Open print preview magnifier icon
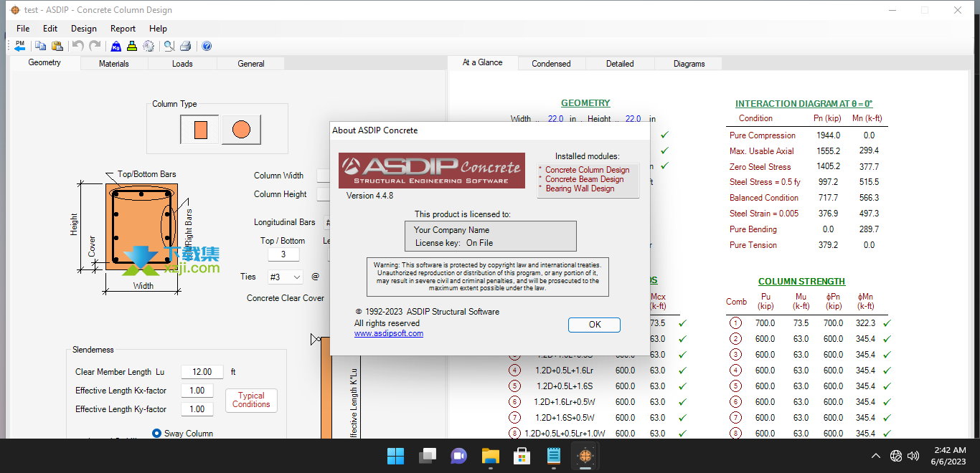The height and width of the screenshot is (473, 980). pos(169,46)
